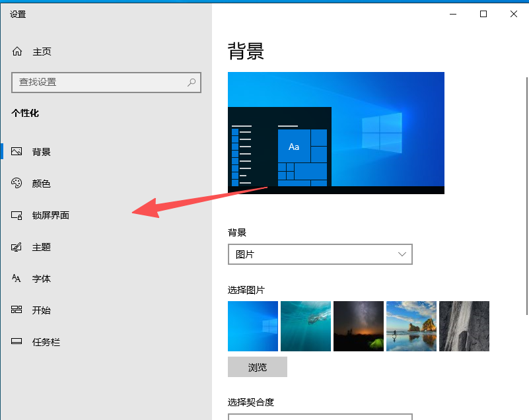Click the 主页 (Home) icon
Viewport: 529px width, 420px height.
click(16, 51)
